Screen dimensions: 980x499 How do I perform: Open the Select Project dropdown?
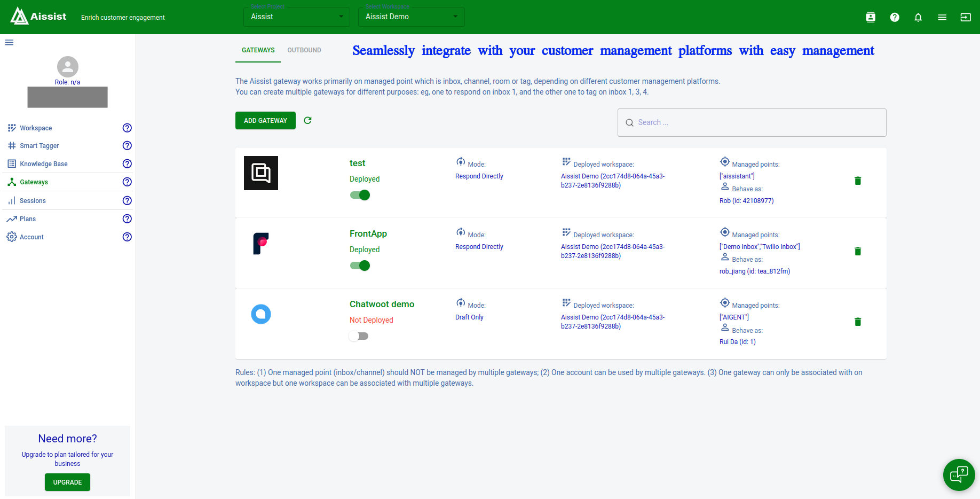[x=297, y=17]
